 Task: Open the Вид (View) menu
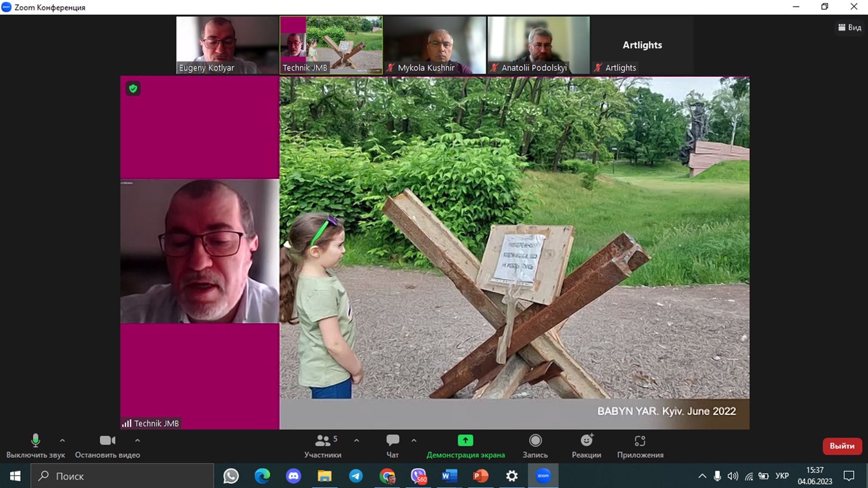[850, 28]
